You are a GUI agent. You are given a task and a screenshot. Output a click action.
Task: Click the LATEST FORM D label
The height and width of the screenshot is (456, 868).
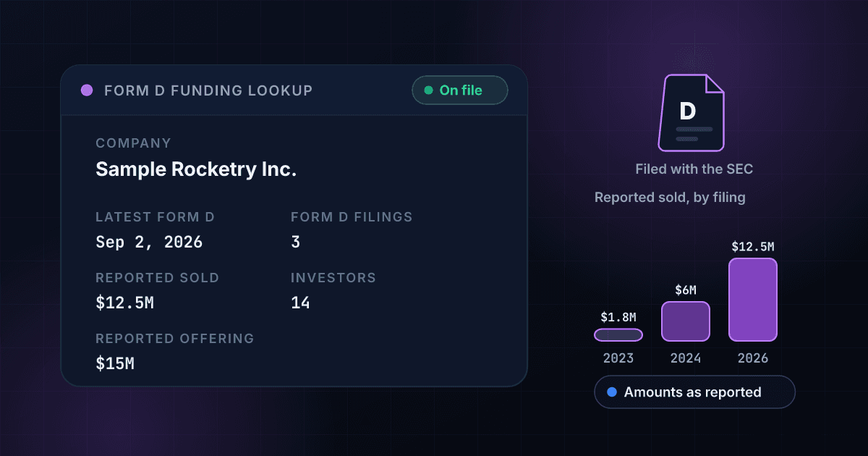155,216
